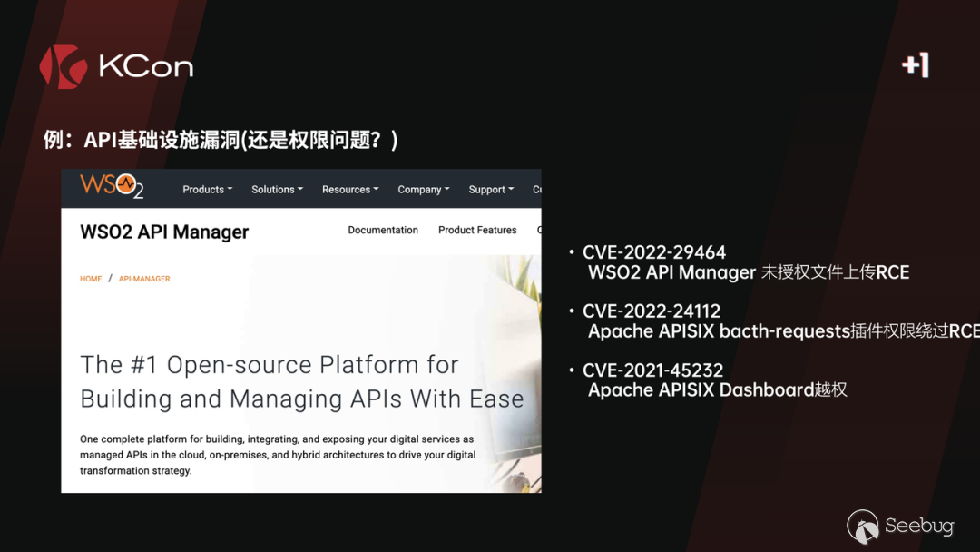Screen dimensions: 980x552
Task: Click the WSO2 API Manager heading
Action: click(164, 232)
